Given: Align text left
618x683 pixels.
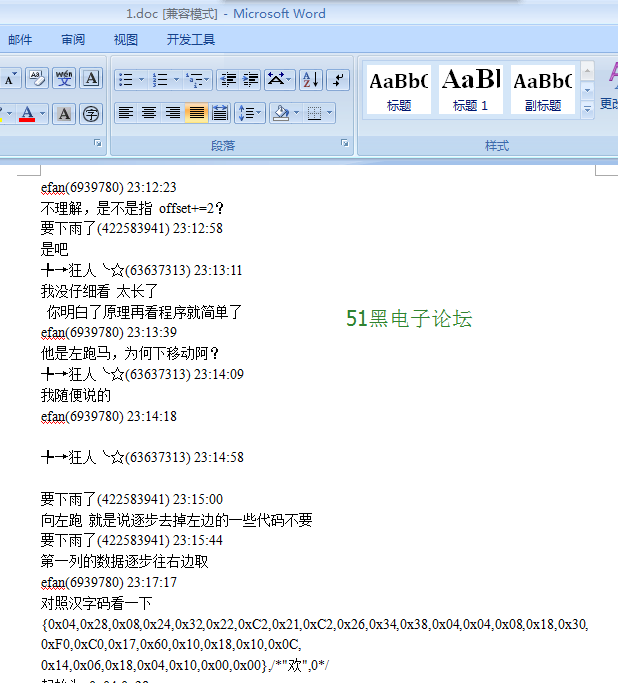Looking at the screenshot, I should click(126, 113).
